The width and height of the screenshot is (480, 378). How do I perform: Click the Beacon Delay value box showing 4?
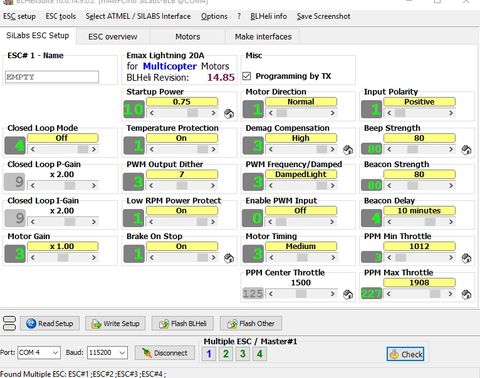pos(372,218)
